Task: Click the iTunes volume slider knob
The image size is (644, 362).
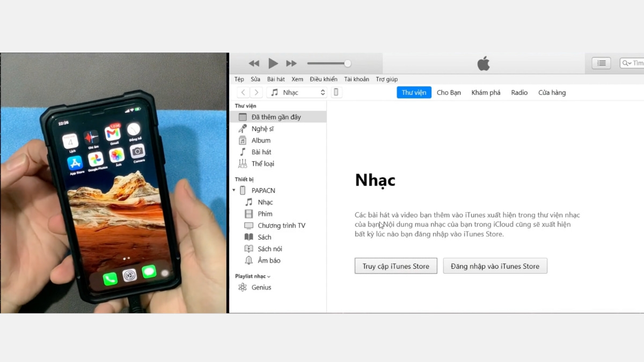Action: [348, 63]
